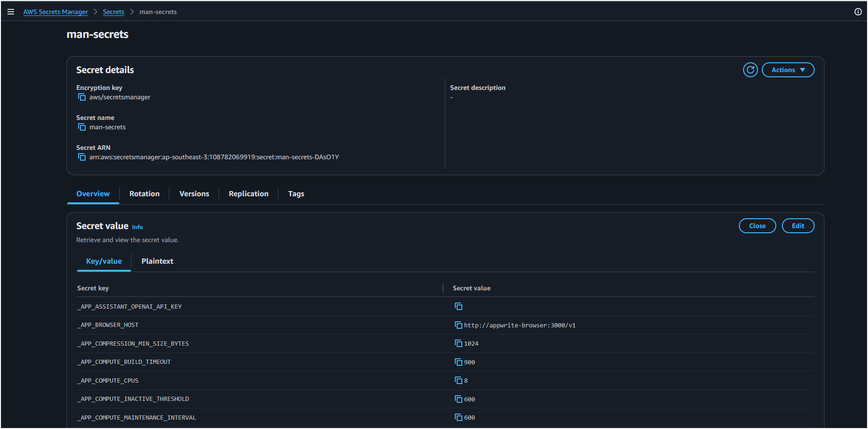Select the value 1024
Screen dimensions: 868x429
[x=471, y=343]
